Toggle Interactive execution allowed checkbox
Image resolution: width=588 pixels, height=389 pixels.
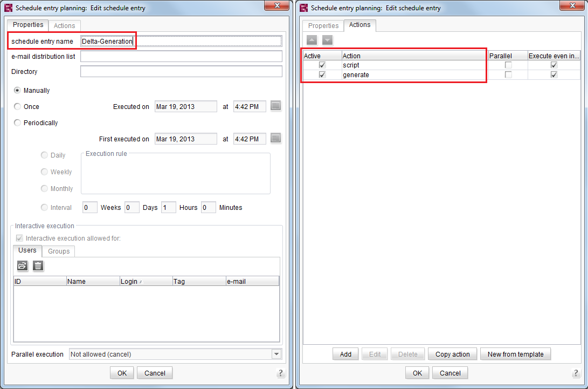pyautogui.click(x=19, y=238)
